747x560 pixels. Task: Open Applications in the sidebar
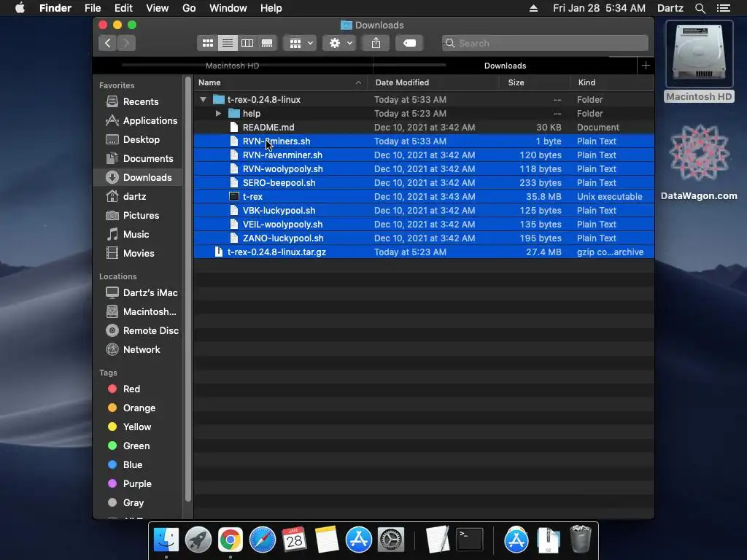tap(138, 120)
